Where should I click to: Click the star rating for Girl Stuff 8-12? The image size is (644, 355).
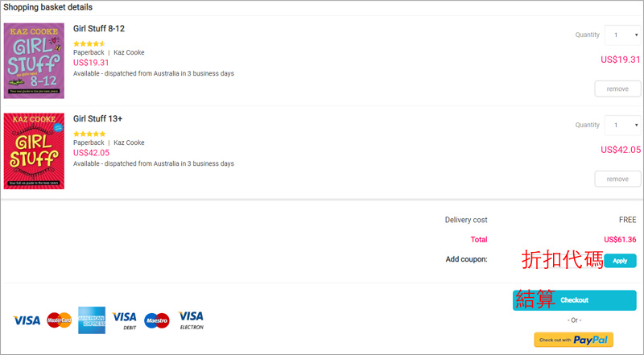tap(89, 43)
